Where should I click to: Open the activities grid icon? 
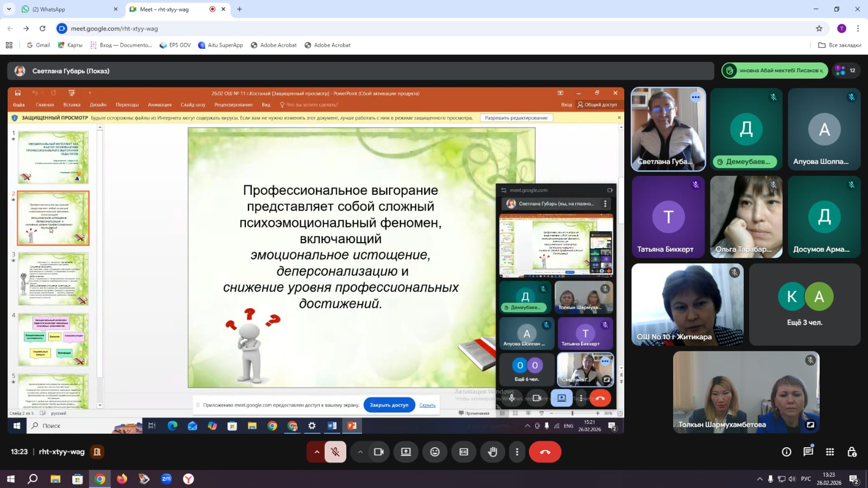[829, 452]
